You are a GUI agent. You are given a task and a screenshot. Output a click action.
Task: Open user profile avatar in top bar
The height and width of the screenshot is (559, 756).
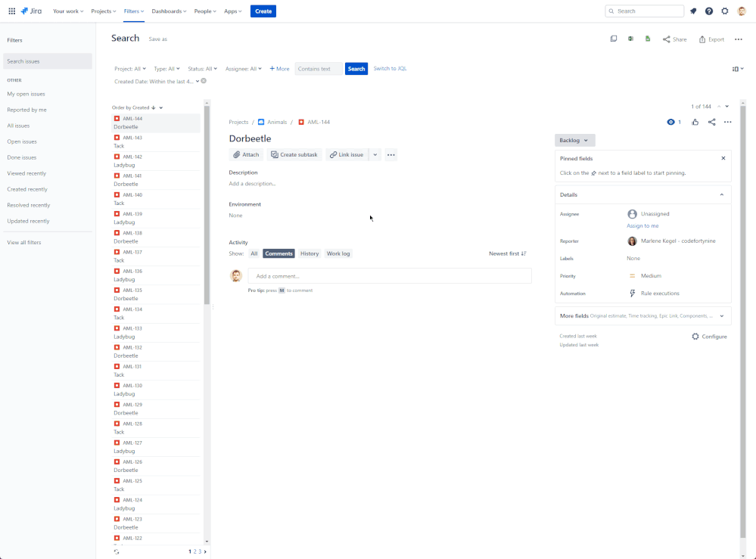coord(742,11)
